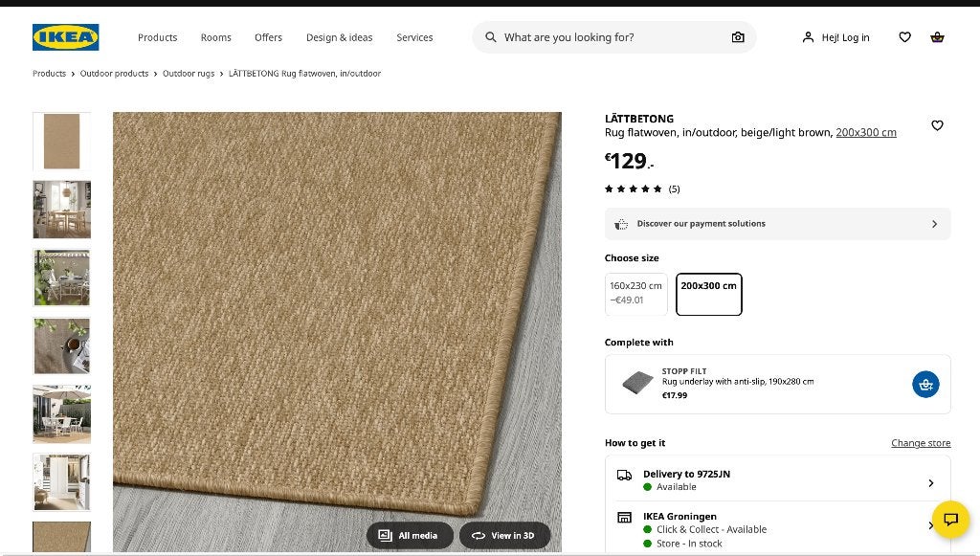Select the plain rug thumbnail at top
Screen dimensions: 980x556
[x=62, y=142]
